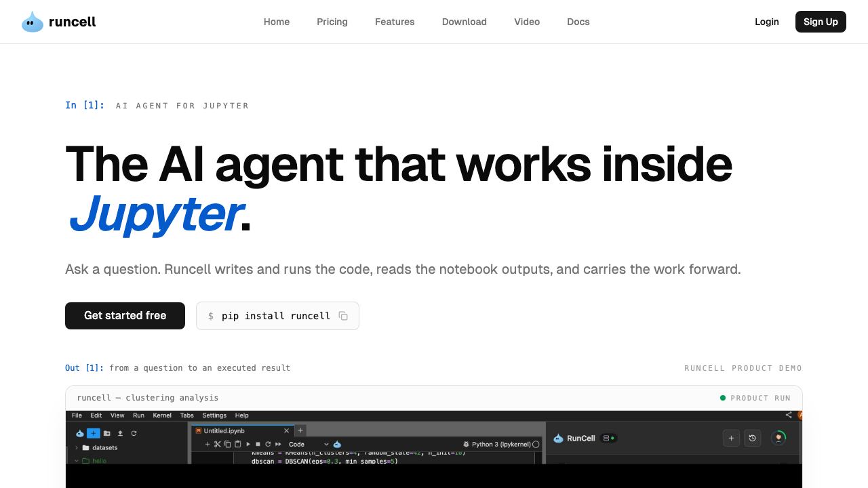Click the new folder icon in demo sidebar
868x488 pixels.
(107, 433)
